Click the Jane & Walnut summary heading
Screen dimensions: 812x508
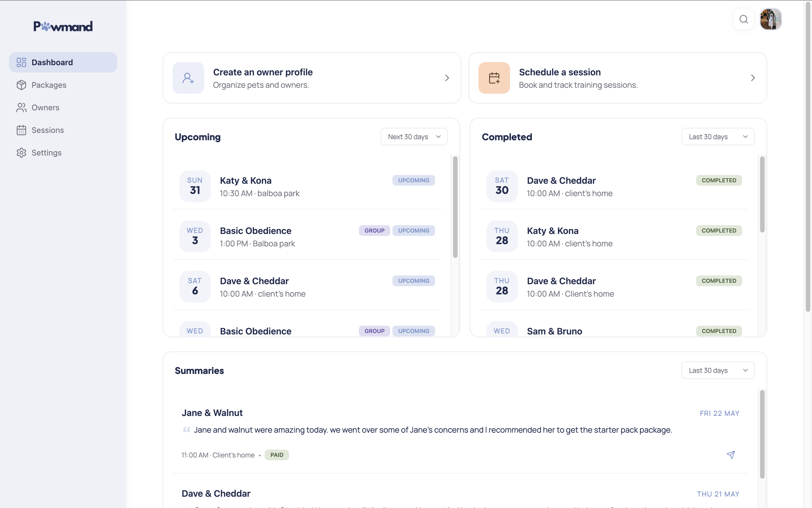point(212,413)
